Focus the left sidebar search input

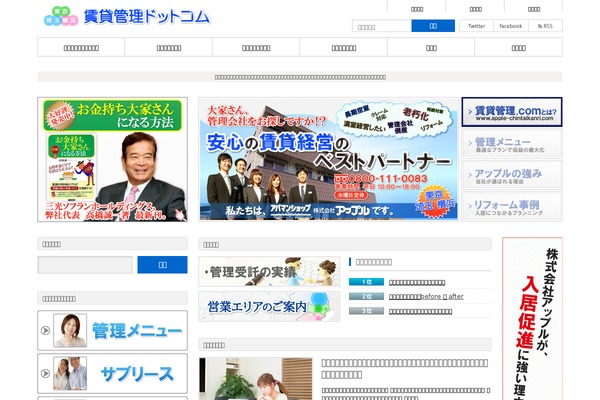click(x=85, y=265)
